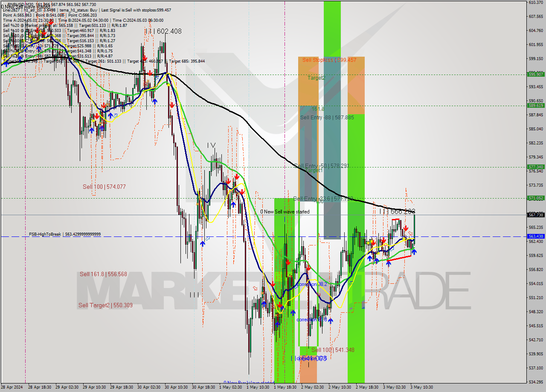Click the Sell 100 541.348 label
546x392 pixels.
pyautogui.click(x=333, y=350)
